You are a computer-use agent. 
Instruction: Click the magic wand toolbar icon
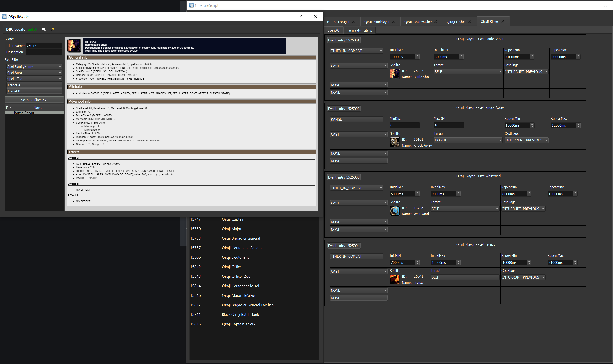52,29
